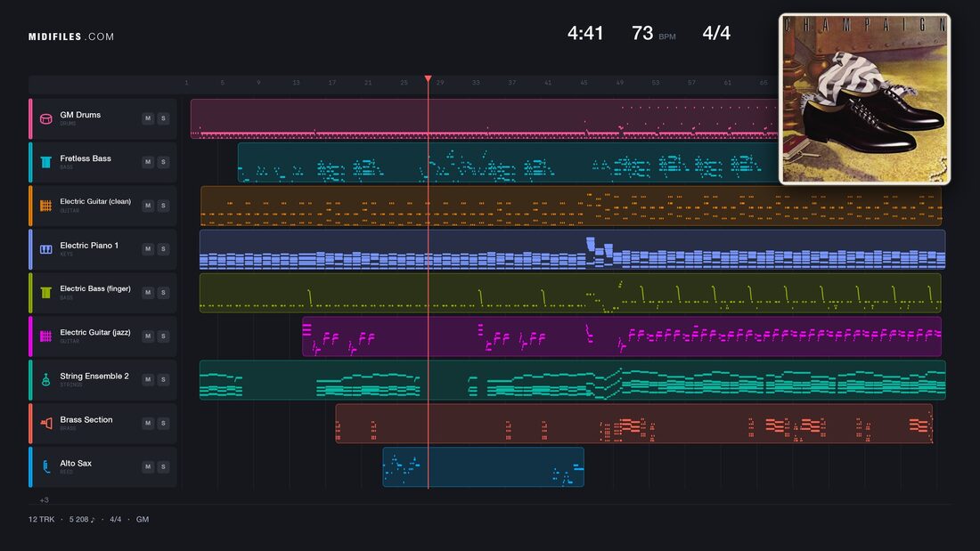Open the MIDIFILES.COM logo link
This screenshot has width=980, height=551.
[71, 36]
